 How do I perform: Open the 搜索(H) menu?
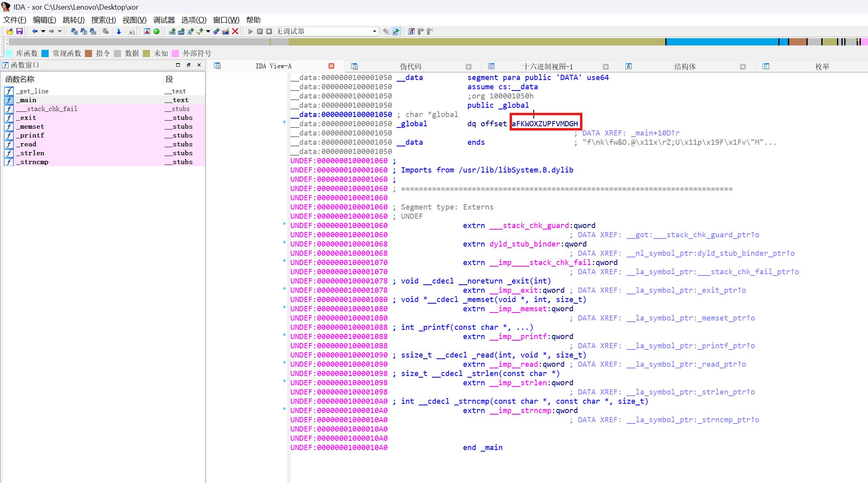(x=103, y=20)
